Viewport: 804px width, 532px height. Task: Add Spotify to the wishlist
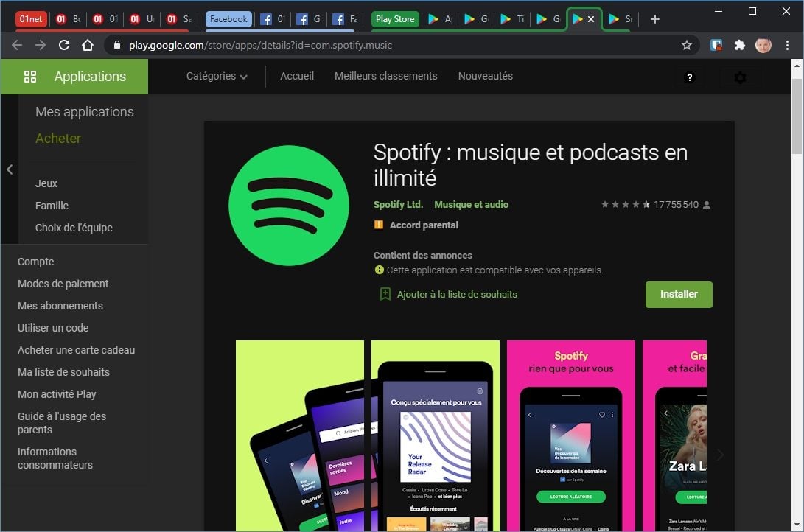pyautogui.click(x=457, y=294)
